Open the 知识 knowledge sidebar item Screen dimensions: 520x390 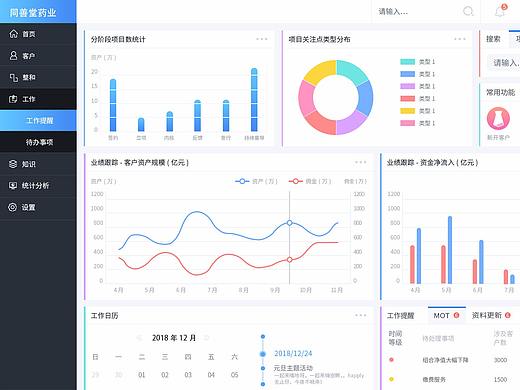(38, 164)
